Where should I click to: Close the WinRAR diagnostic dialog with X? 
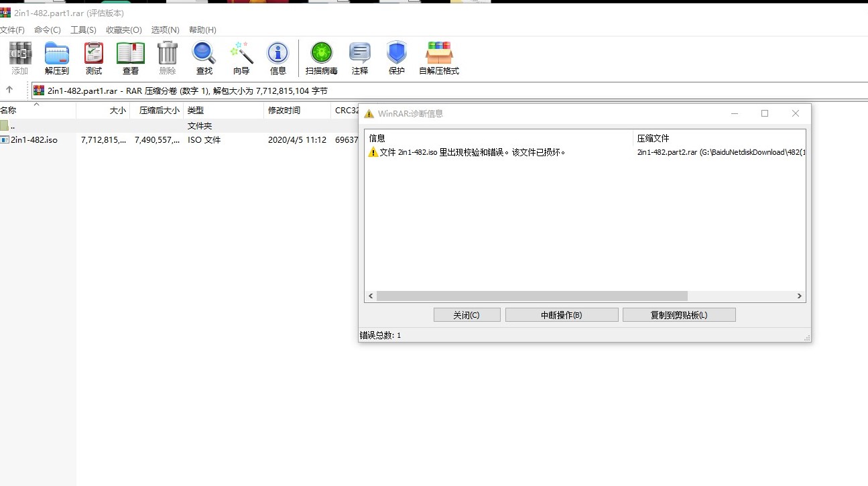(796, 113)
